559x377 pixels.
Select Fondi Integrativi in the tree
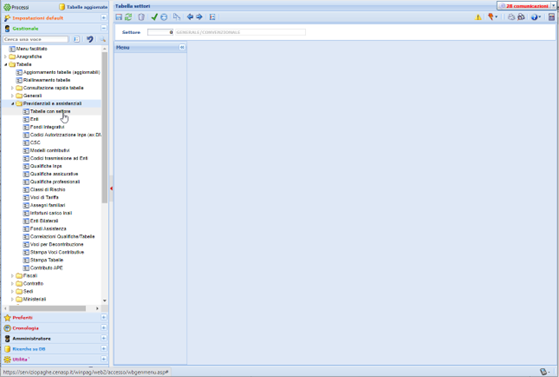(x=47, y=127)
